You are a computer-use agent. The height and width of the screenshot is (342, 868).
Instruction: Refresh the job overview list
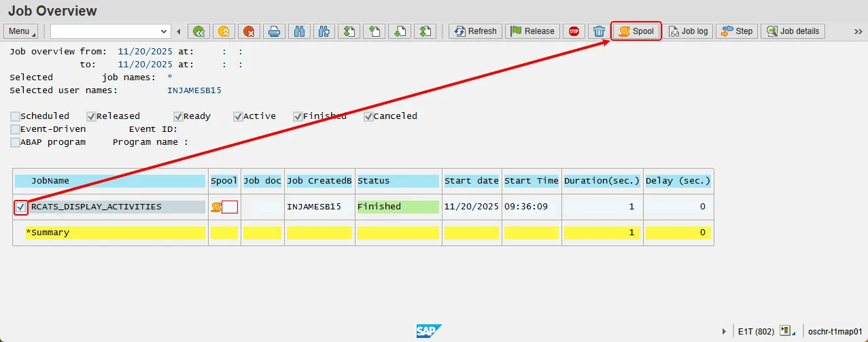[475, 31]
